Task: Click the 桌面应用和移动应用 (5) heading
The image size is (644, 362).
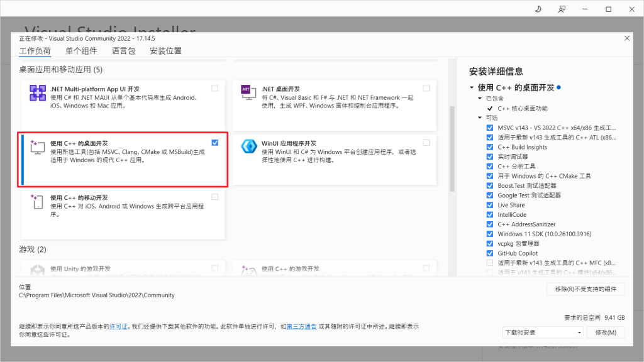Action: 61,70
